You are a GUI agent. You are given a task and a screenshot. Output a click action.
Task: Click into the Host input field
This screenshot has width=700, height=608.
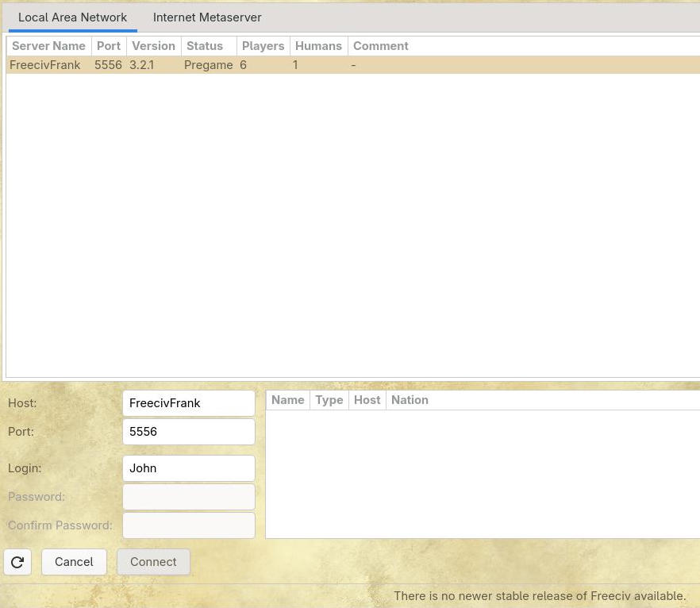click(x=189, y=403)
